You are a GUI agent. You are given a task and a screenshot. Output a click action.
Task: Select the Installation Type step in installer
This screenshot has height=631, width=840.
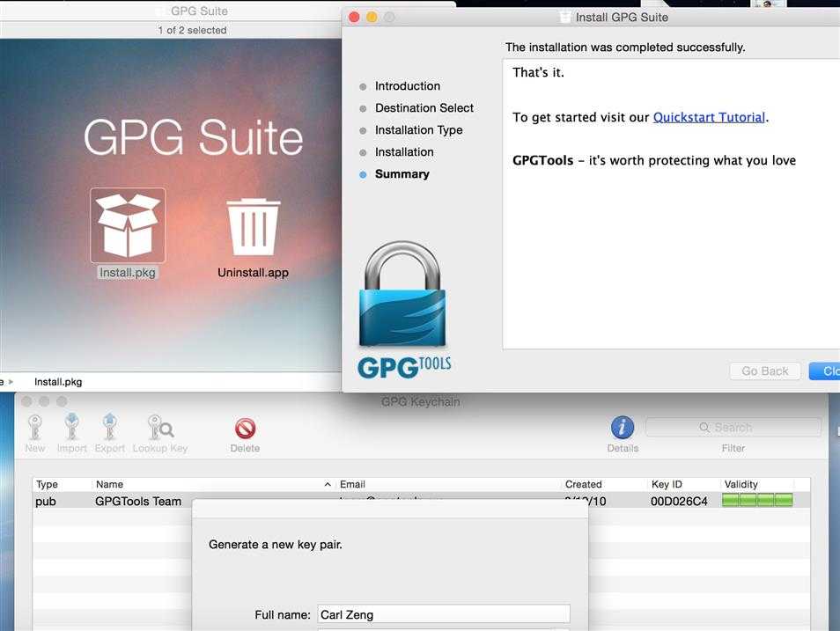click(x=418, y=130)
